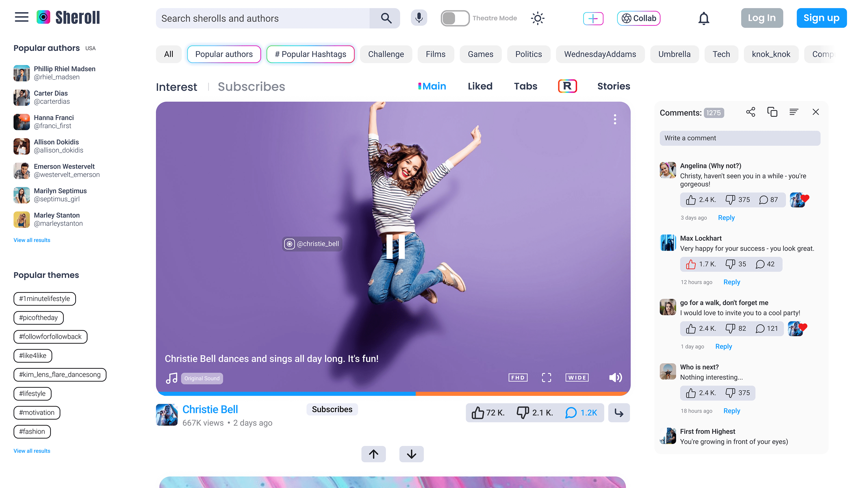Image resolution: width=868 pixels, height=488 pixels.
Task: Click the Write a comment field
Action: coord(740,138)
